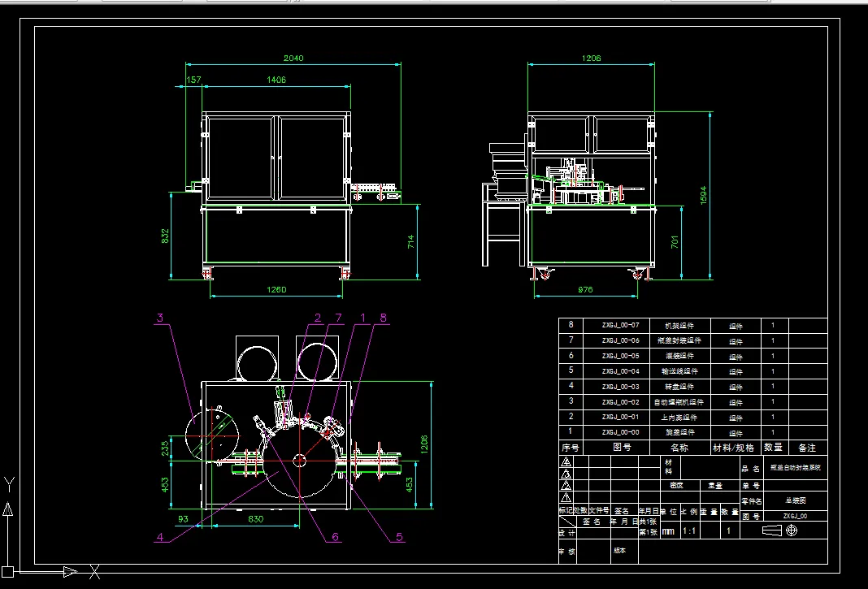Click the projection symbol truncated cone

point(772,531)
